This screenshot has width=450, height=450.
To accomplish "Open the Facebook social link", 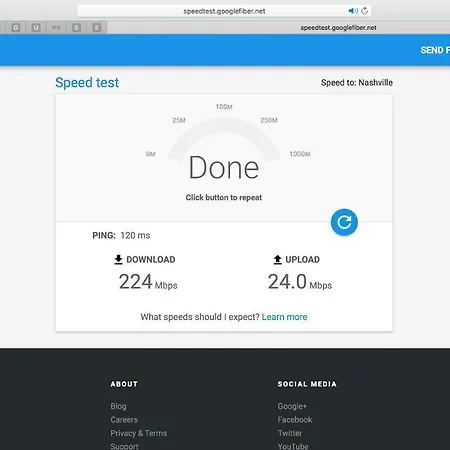I will (295, 420).
